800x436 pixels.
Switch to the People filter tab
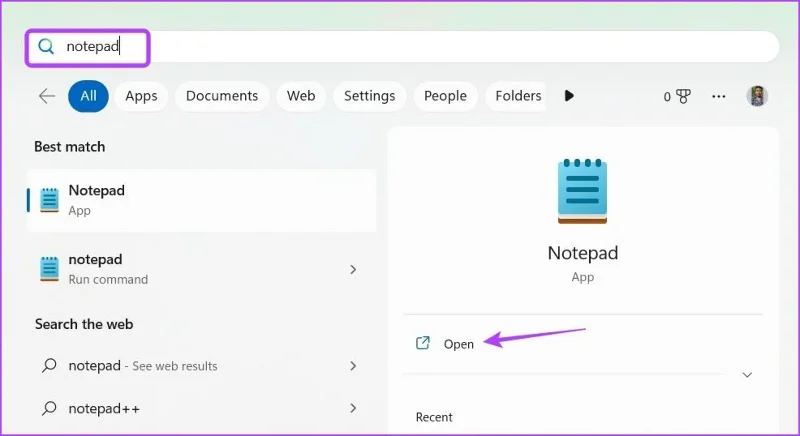tap(445, 96)
